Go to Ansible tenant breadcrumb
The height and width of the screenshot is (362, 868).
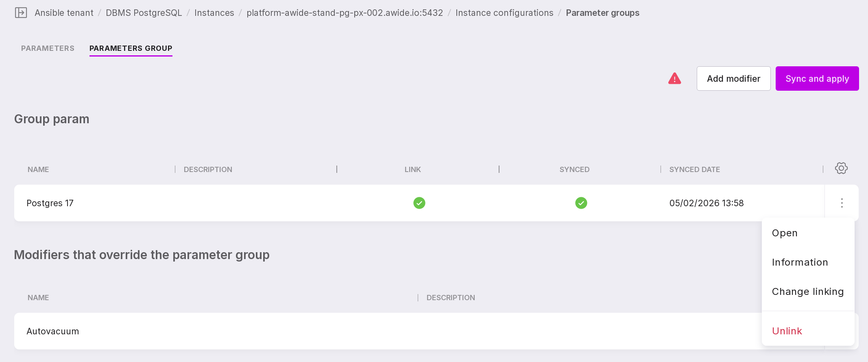[64, 13]
